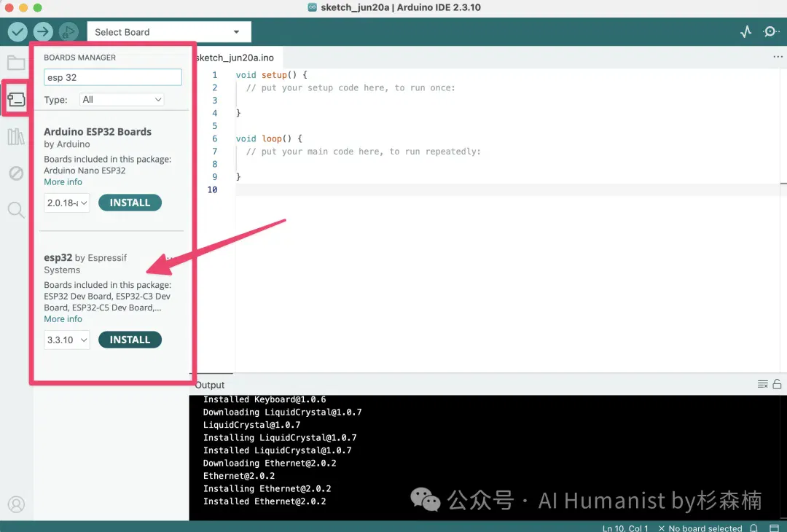Select the Arduino ESP32 Boards title
The height and width of the screenshot is (532, 787).
click(x=98, y=131)
